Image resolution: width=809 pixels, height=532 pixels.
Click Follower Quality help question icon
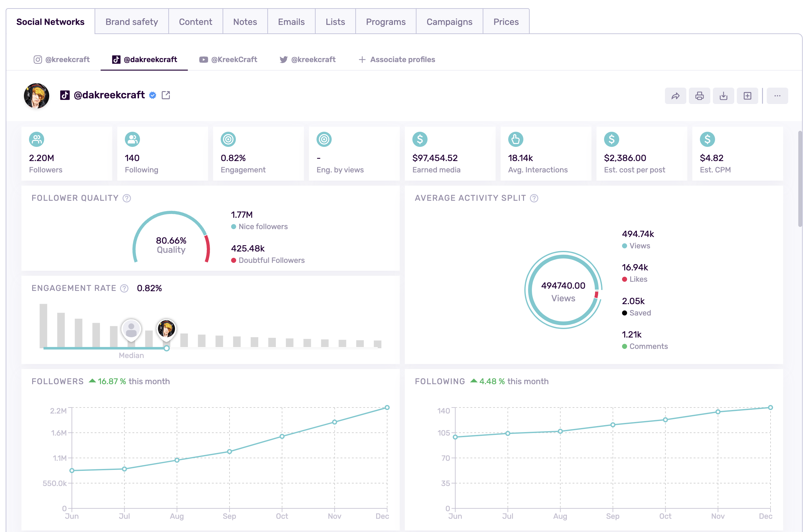[x=127, y=198]
